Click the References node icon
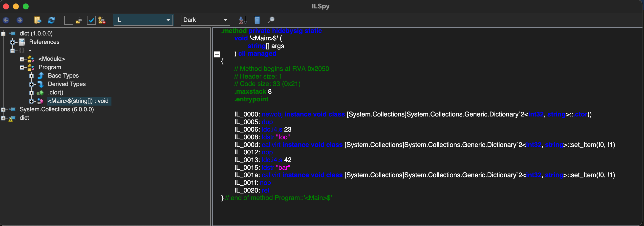The width and height of the screenshot is (644, 226). click(22, 42)
